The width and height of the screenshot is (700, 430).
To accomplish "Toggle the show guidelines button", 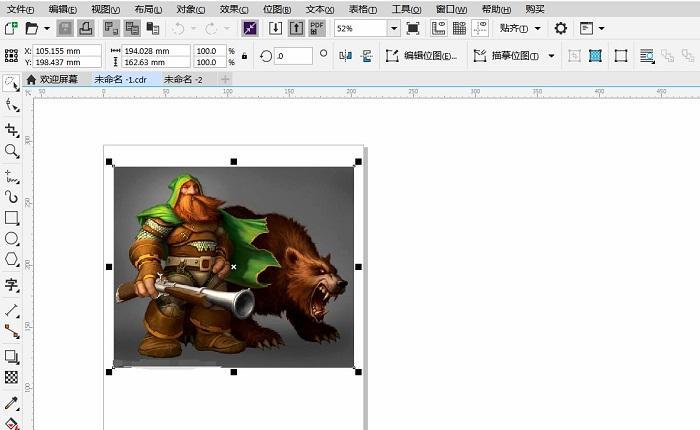I will point(480,29).
